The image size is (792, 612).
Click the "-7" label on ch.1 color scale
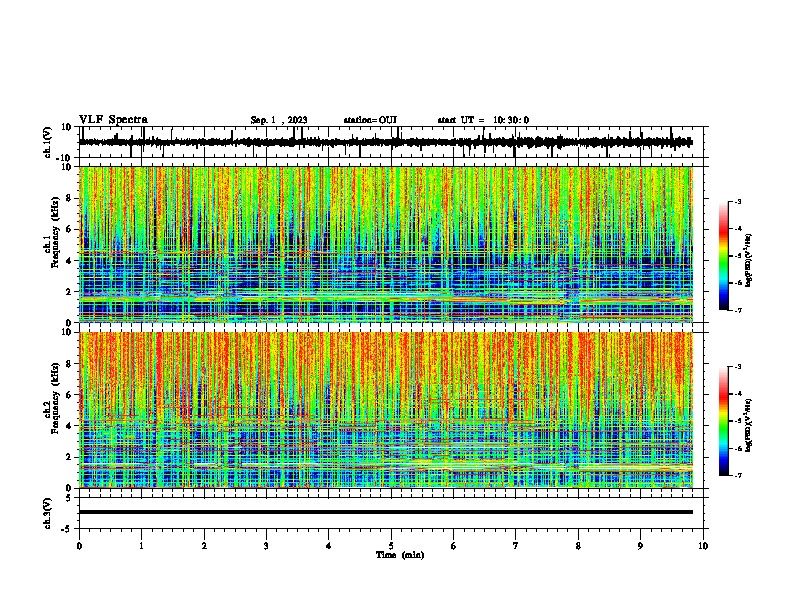(x=738, y=310)
